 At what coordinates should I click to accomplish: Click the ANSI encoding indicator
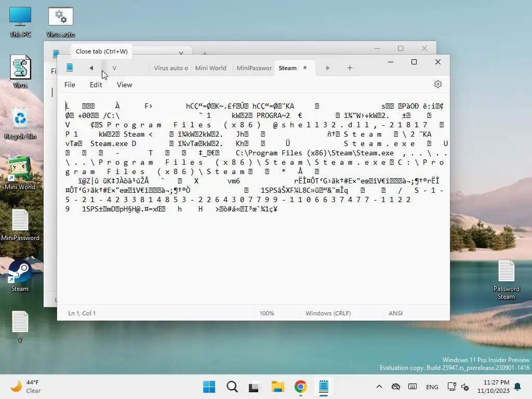[x=395, y=313]
